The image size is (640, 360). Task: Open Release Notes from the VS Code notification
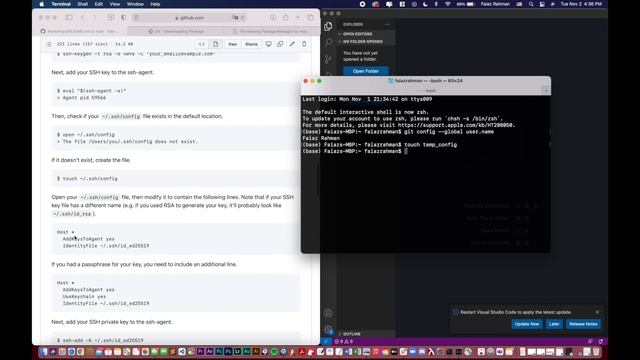(x=583, y=324)
